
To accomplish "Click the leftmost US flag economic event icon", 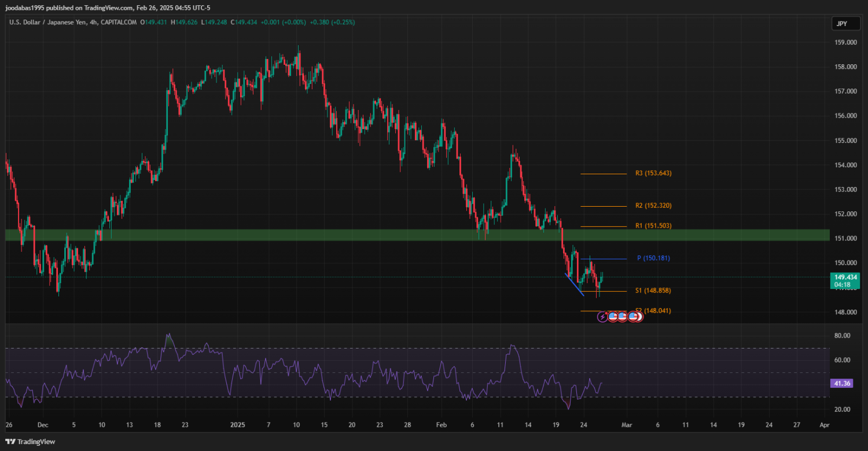I will coord(613,317).
